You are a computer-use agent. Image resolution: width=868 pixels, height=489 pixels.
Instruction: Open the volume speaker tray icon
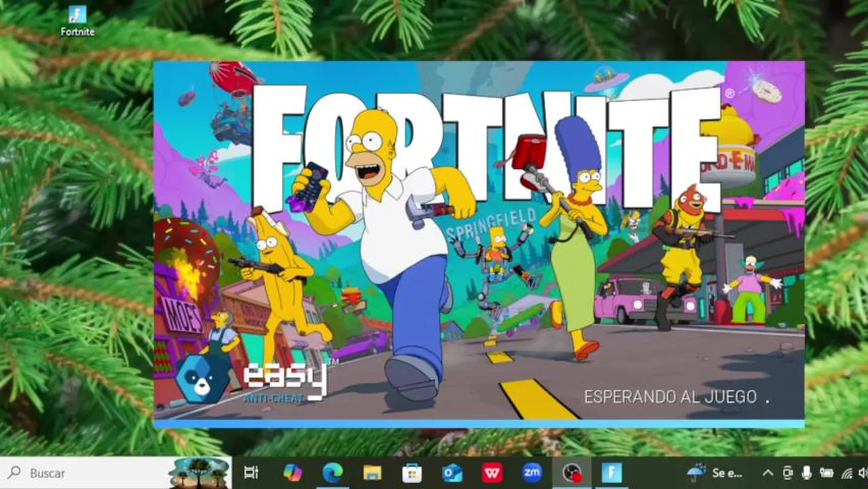863,473
